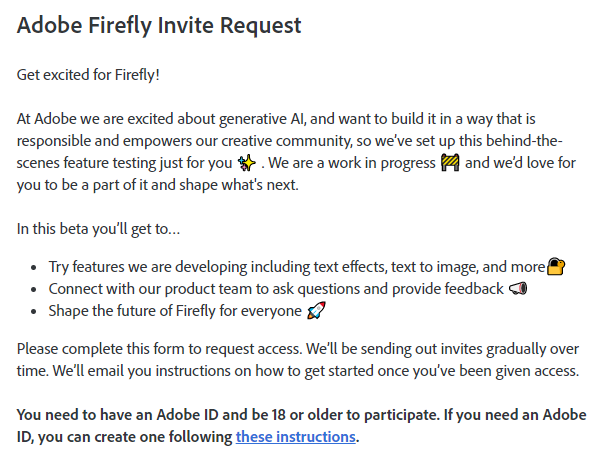Click the bullet dot before 'Connect with'
This screenshot has height=465, width=604.
34,289
